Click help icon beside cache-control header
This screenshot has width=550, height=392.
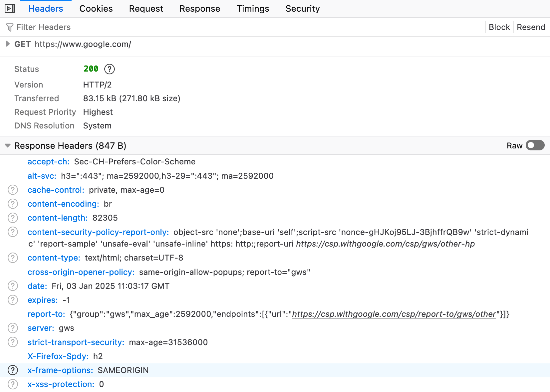[13, 190]
